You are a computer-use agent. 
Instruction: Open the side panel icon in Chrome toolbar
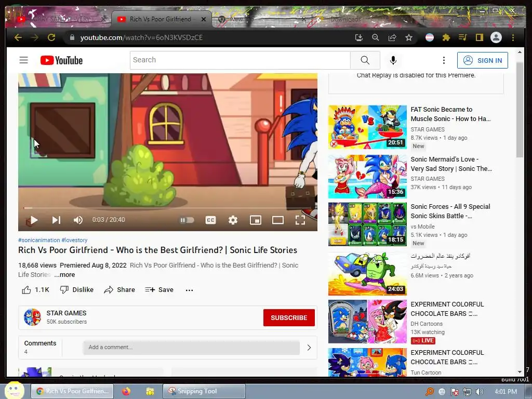pos(479,37)
